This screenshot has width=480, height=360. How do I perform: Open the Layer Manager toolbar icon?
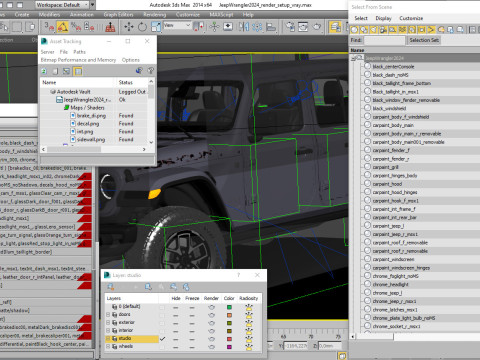(335, 27)
